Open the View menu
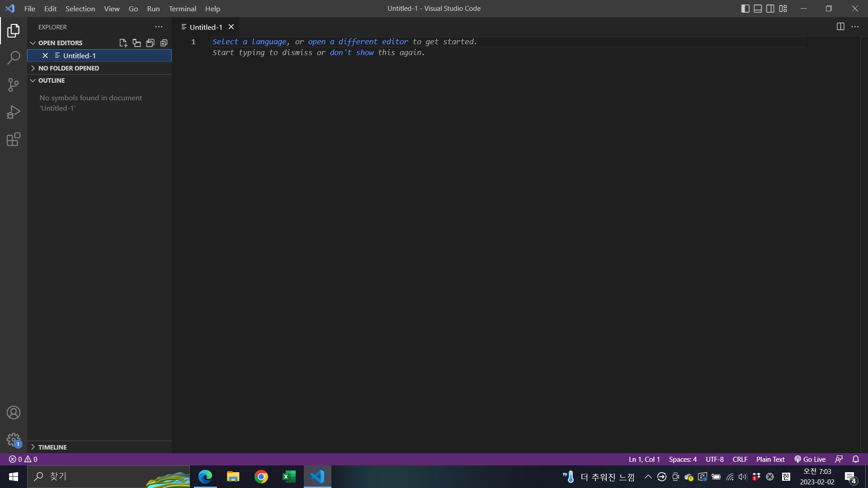This screenshot has height=488, width=868. click(x=112, y=9)
